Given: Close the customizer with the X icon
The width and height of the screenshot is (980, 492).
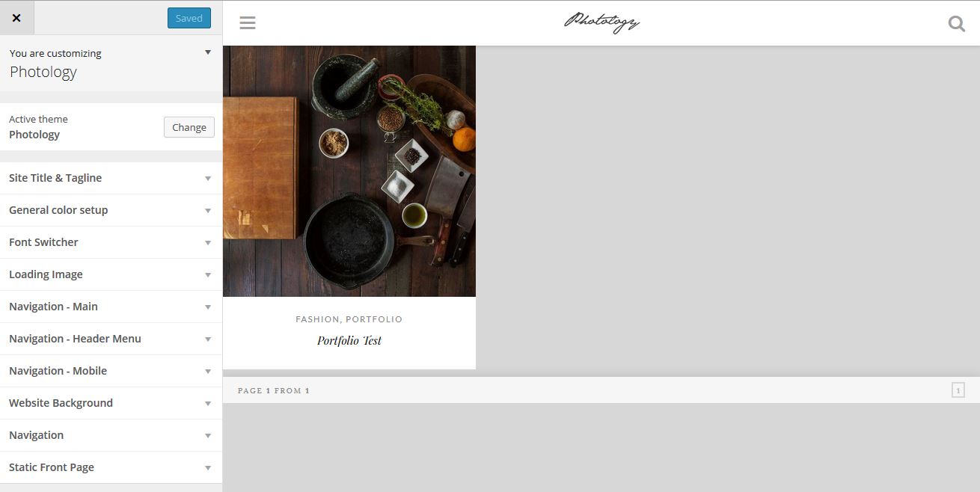Looking at the screenshot, I should click(16, 18).
